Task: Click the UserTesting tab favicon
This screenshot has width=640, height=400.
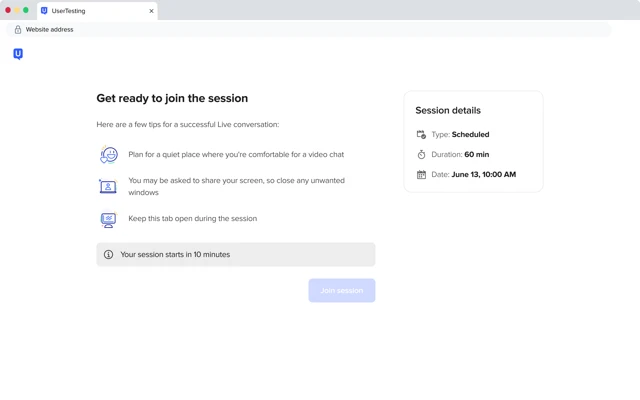Action: click(44, 11)
